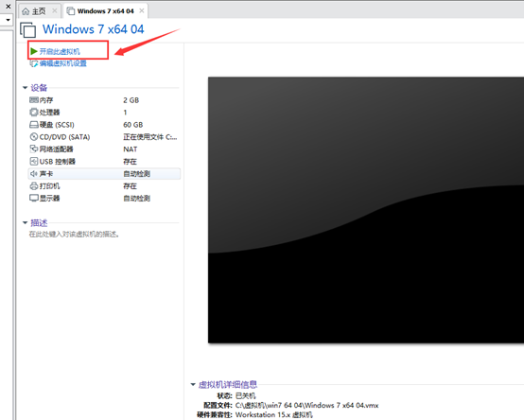524x420 pixels.
Task: Click the USB 控制器 icon
Action: (x=34, y=162)
